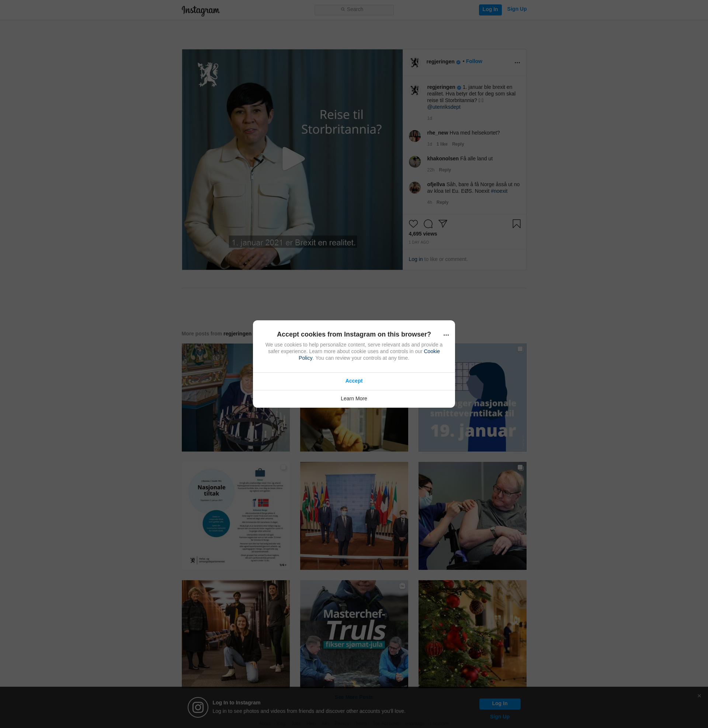This screenshot has height=728, width=708.
Task: Reply to rhe_new's comment
Action: click(x=458, y=144)
